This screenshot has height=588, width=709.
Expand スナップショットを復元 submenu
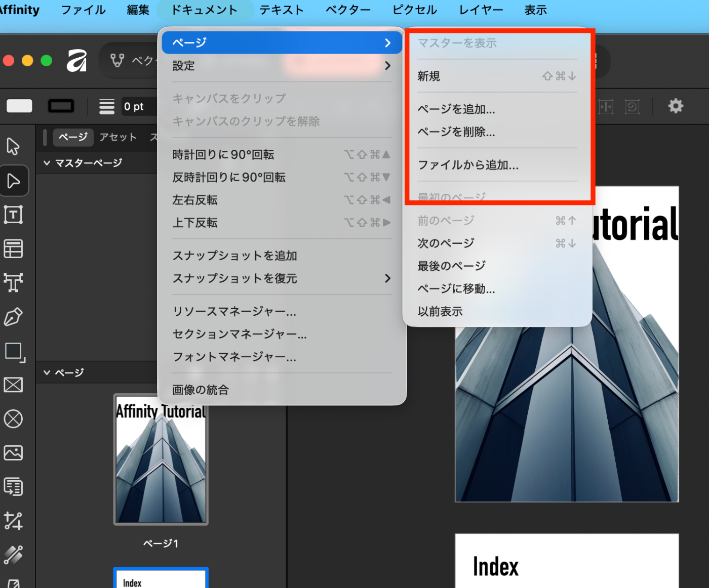282,278
